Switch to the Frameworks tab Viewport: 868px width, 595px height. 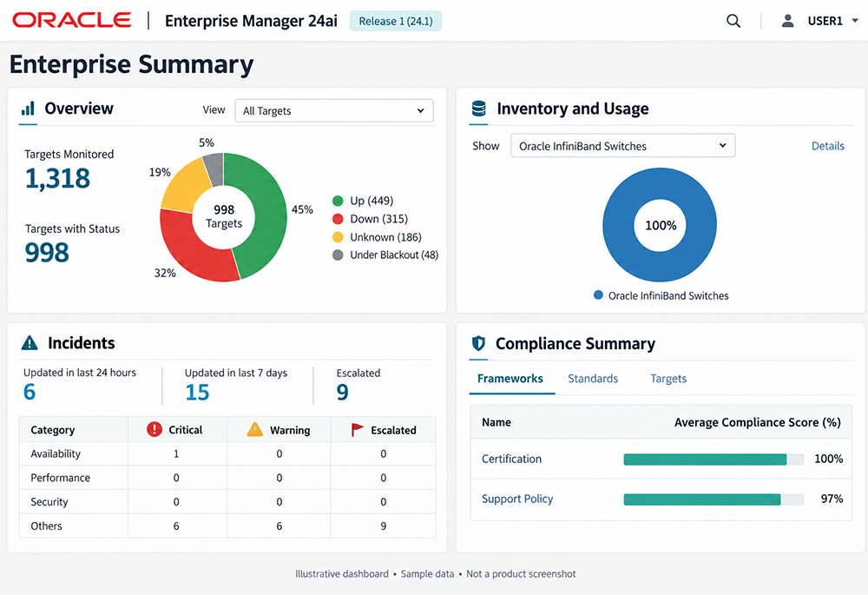click(x=510, y=379)
